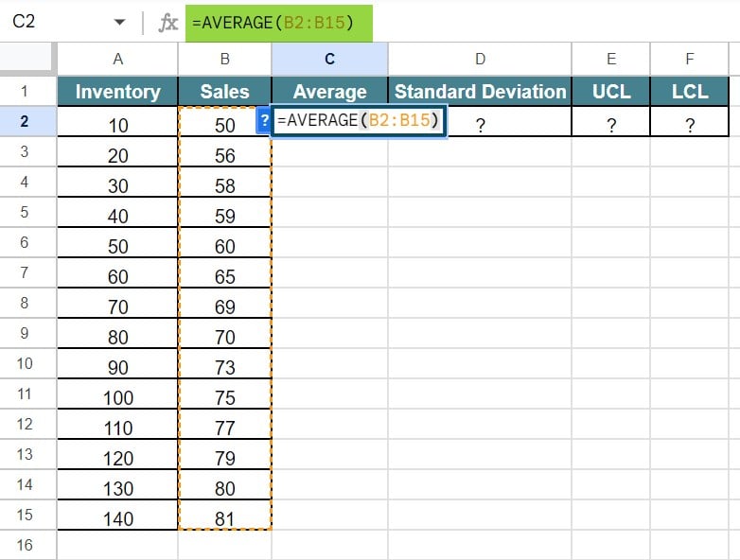
Task: Select column F header
Action: click(x=690, y=59)
